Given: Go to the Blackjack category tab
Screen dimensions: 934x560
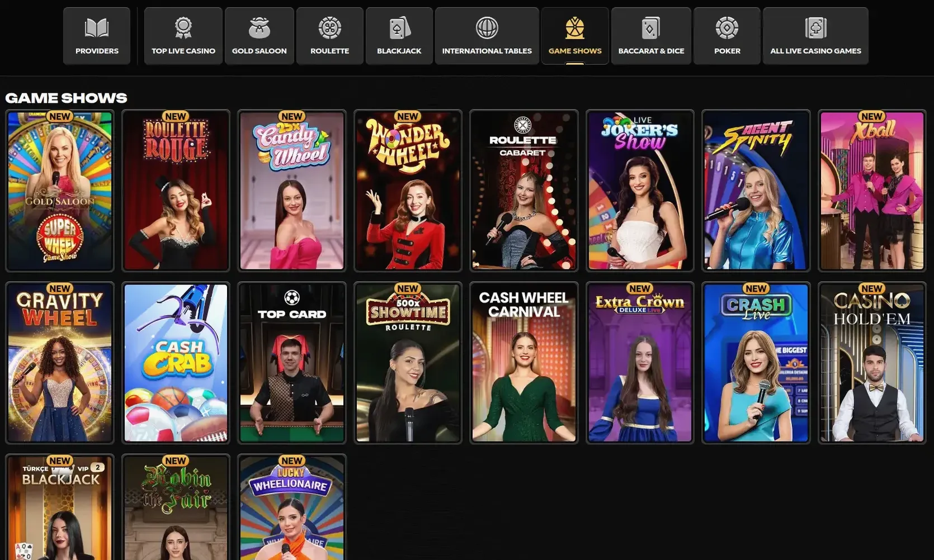Looking at the screenshot, I should [399, 36].
